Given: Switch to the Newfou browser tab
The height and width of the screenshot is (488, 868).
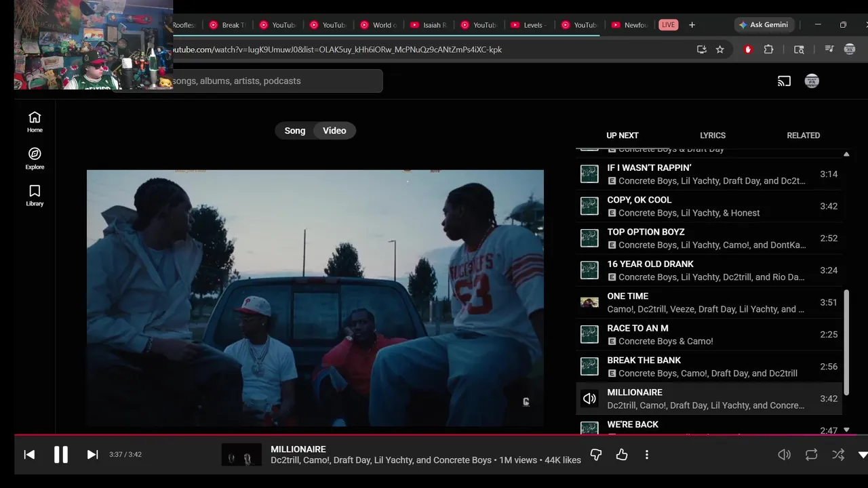Looking at the screenshot, I should (629, 25).
